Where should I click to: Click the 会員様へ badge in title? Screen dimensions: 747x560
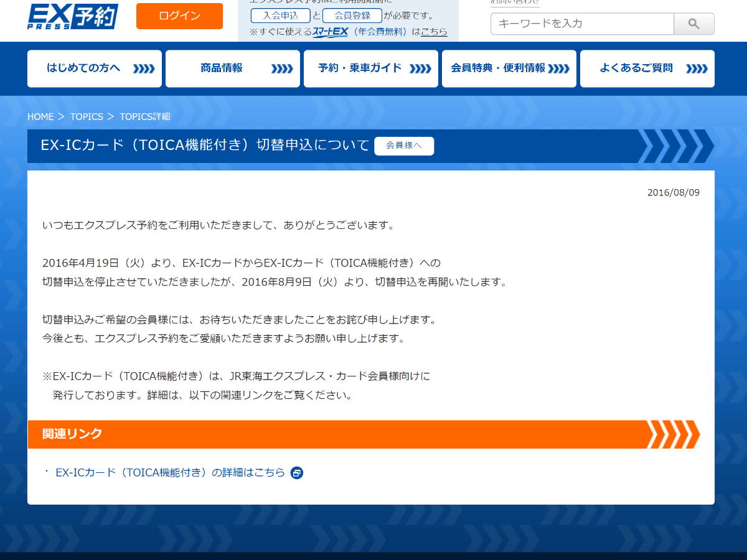point(404,146)
